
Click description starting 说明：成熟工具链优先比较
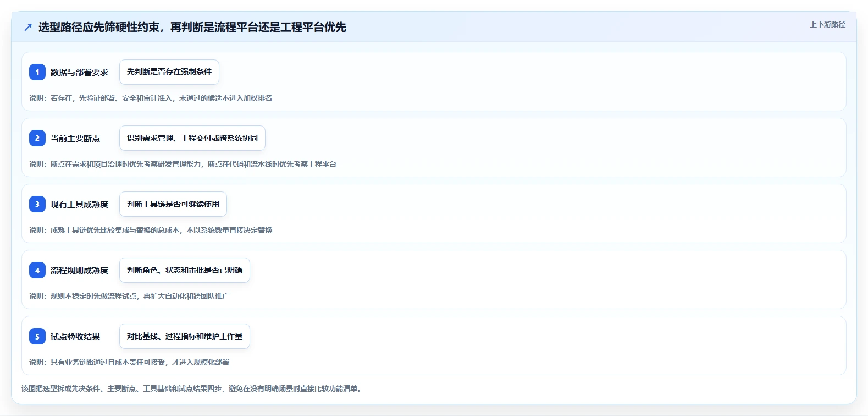point(151,230)
